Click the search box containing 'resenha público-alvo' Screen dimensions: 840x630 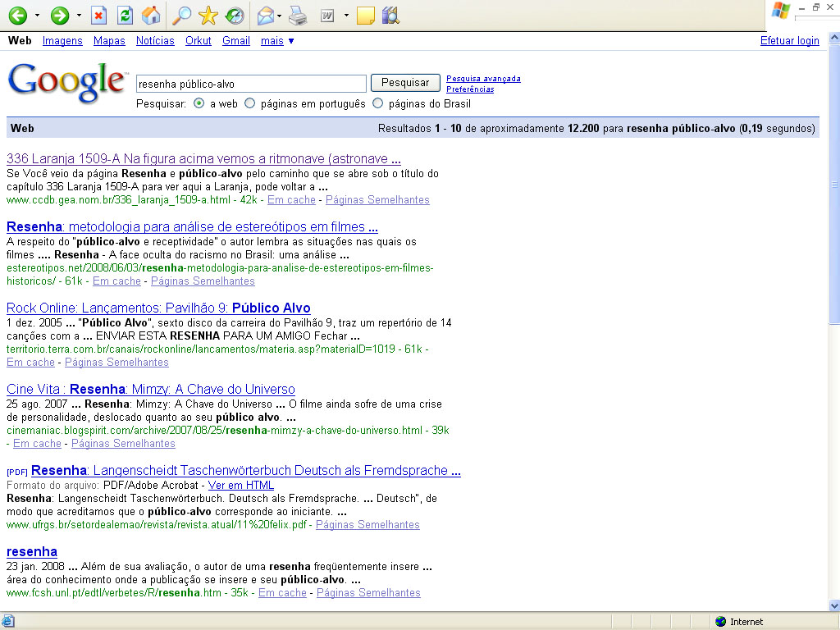pyautogui.click(x=251, y=84)
